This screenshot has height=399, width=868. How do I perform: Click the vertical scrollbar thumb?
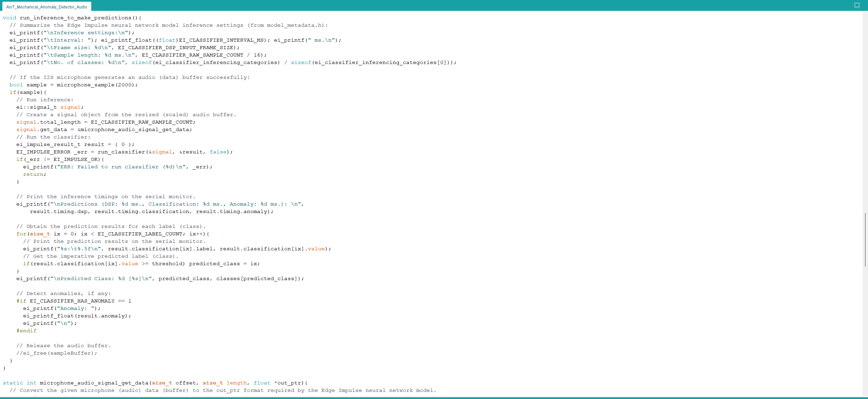pos(865,239)
